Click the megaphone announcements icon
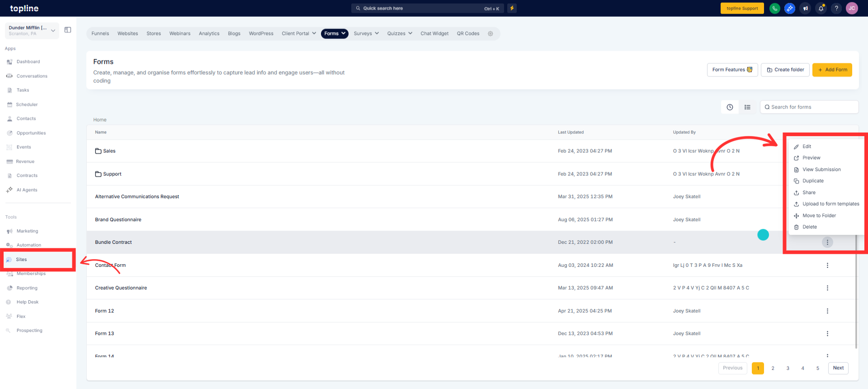 [x=806, y=8]
